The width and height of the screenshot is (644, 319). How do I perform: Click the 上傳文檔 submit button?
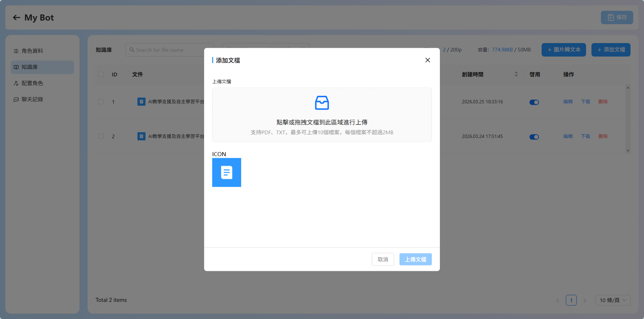pos(416,259)
